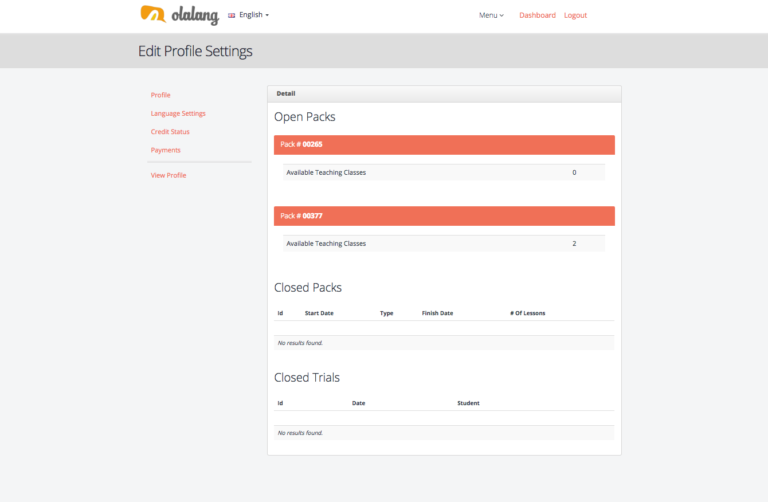This screenshot has height=502, width=768.
Task: Click the Pack # 00377 header
Action: (x=444, y=215)
